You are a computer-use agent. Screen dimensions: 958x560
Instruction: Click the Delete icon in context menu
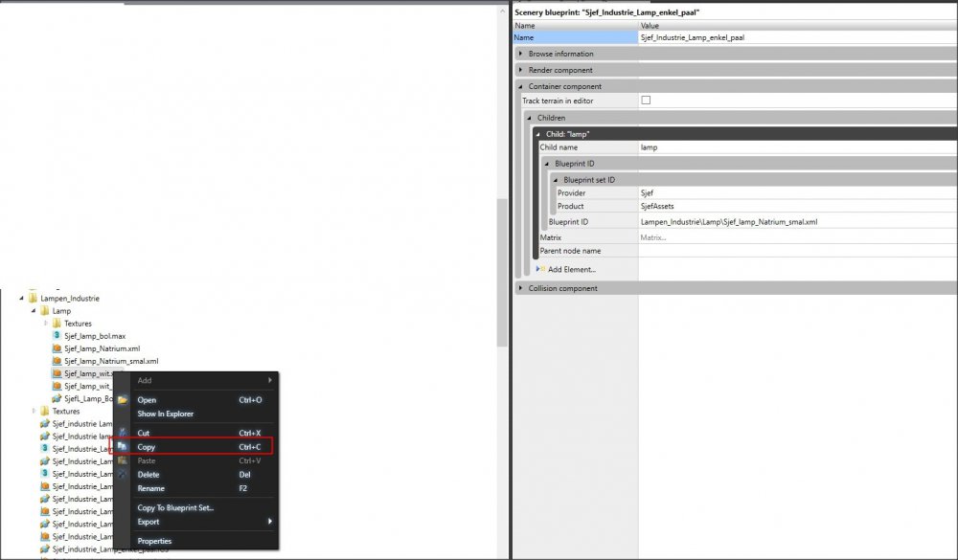click(123, 475)
